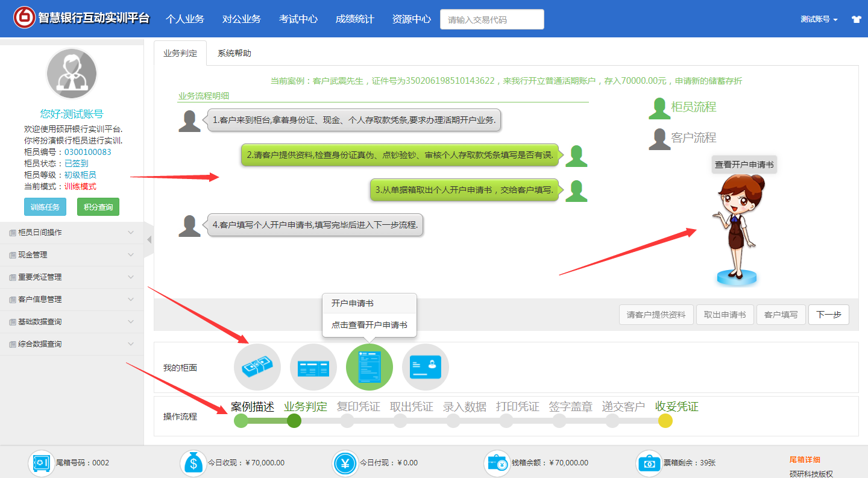Expand the 现金管理 menu group

tap(72, 255)
